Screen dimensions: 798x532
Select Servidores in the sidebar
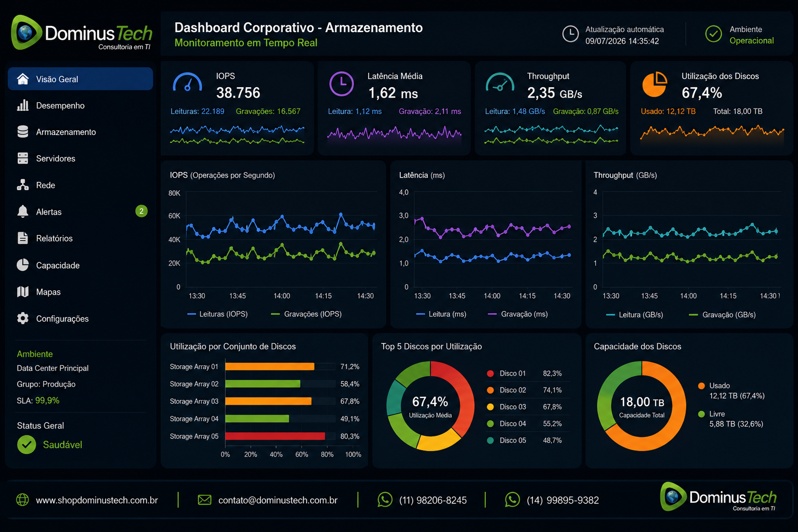click(x=81, y=158)
